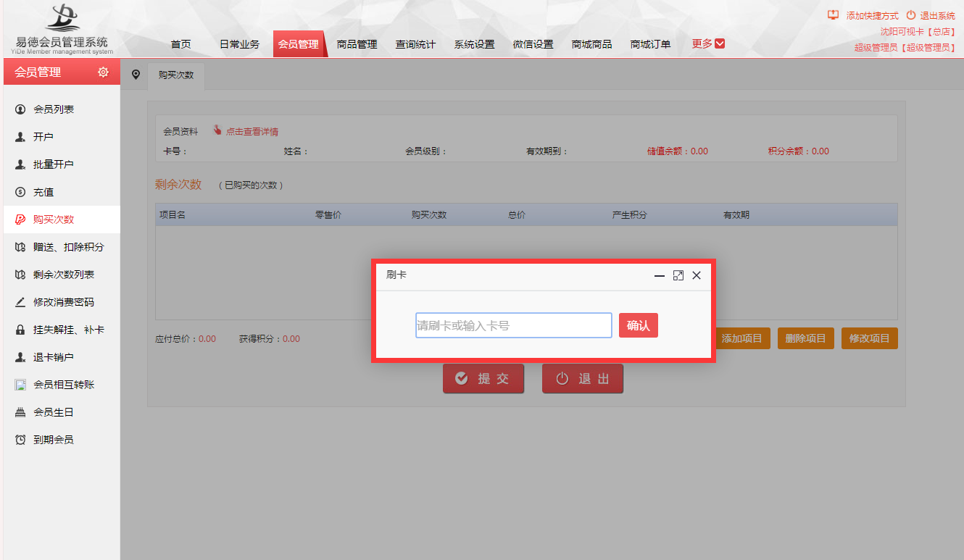Click the person icon next to 会员列表

20,109
